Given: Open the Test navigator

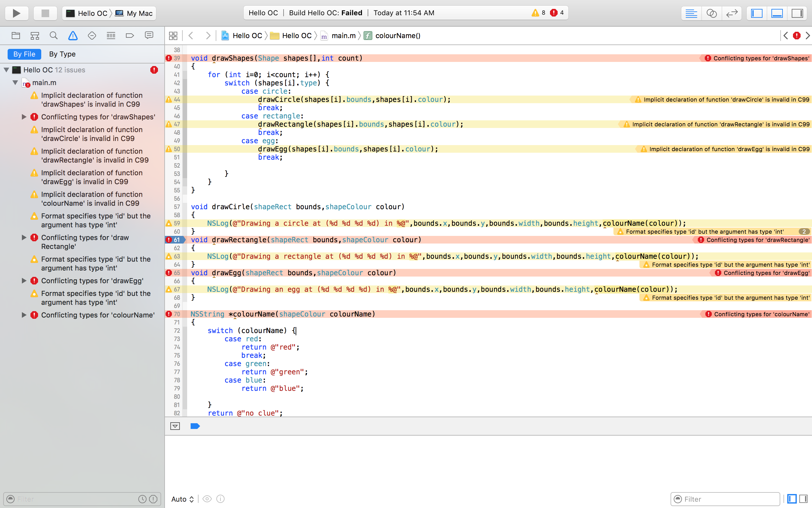Looking at the screenshot, I should tap(92, 35).
